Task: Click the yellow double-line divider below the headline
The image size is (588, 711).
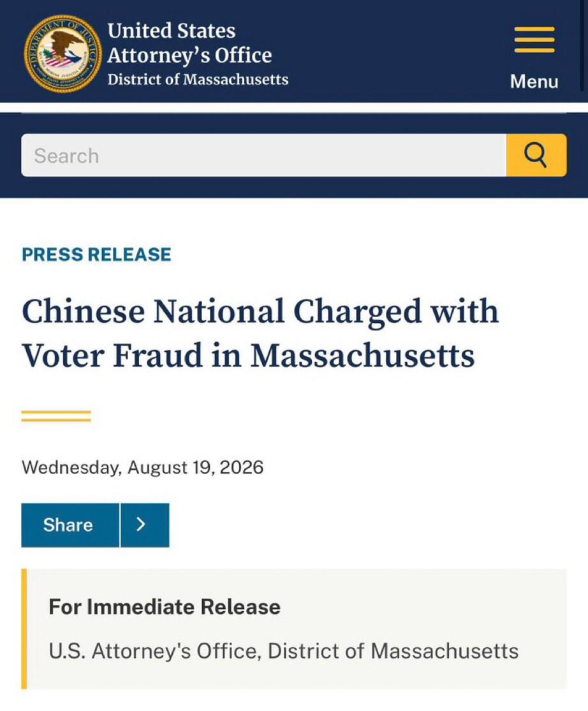Action: coord(56,415)
